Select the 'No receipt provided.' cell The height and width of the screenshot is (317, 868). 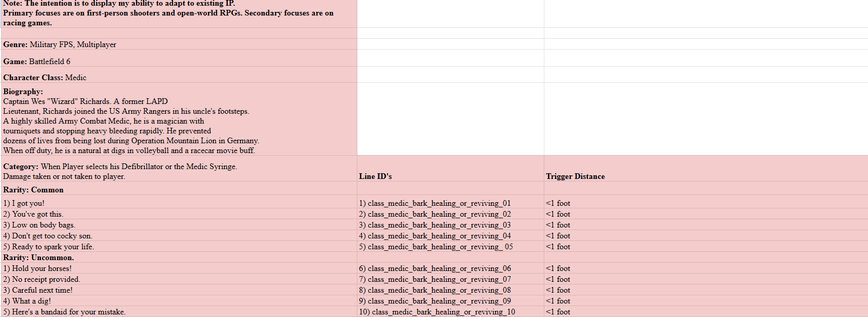179,279
